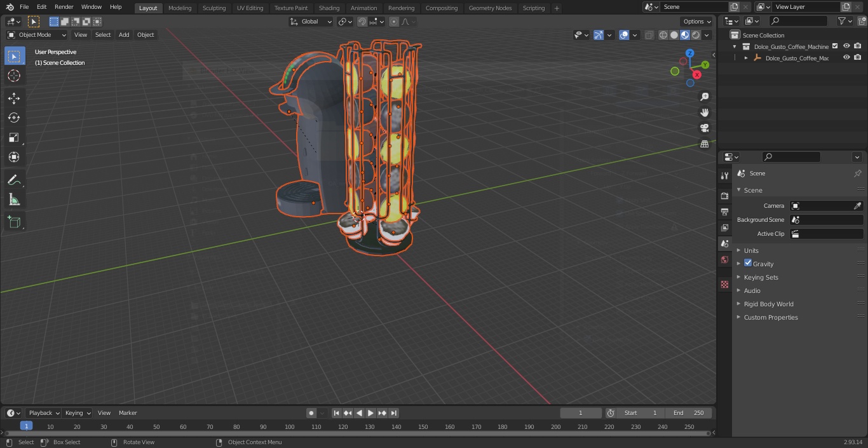The height and width of the screenshot is (448, 868).
Task: Expand the Audio panel
Action: [x=752, y=290]
